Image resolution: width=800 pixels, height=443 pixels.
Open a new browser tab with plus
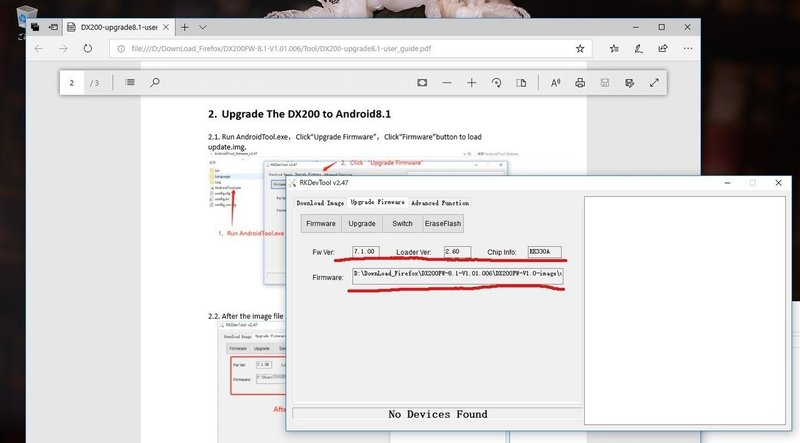coord(185,27)
